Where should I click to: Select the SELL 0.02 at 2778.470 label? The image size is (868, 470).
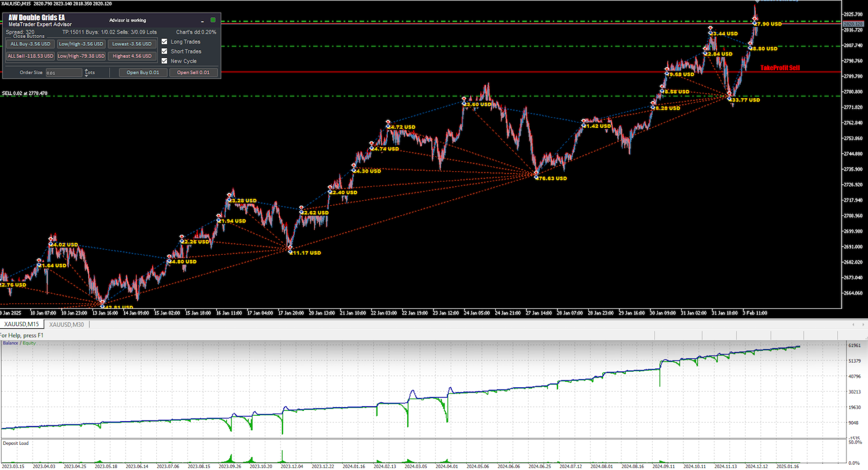point(25,93)
